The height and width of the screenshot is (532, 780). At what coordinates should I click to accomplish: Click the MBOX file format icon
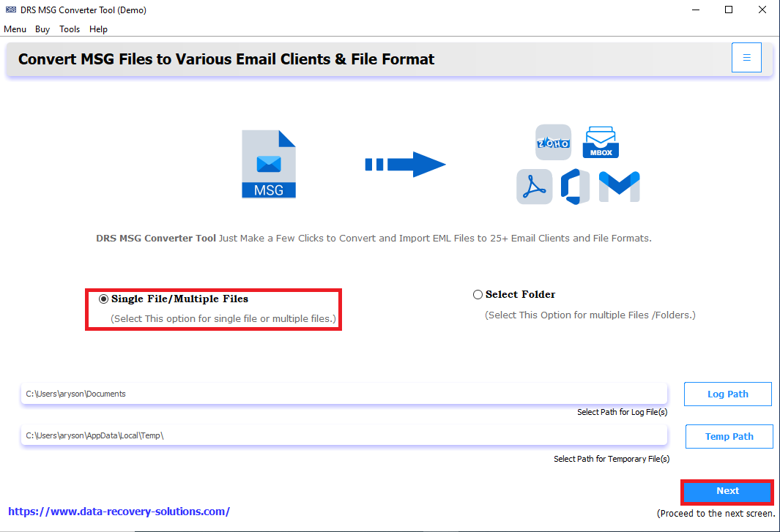[601, 142]
